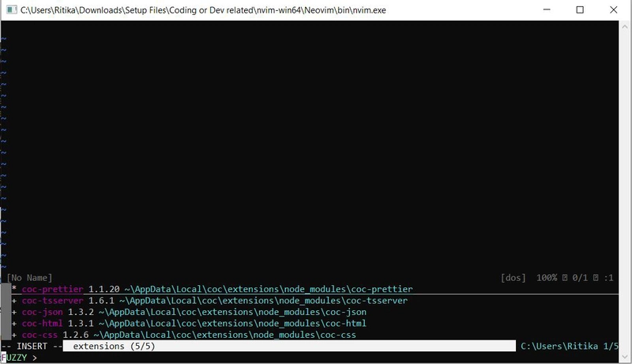Screen dimensions: 632x364
Task: Select coc-prettier extension row
Action: 310,289
